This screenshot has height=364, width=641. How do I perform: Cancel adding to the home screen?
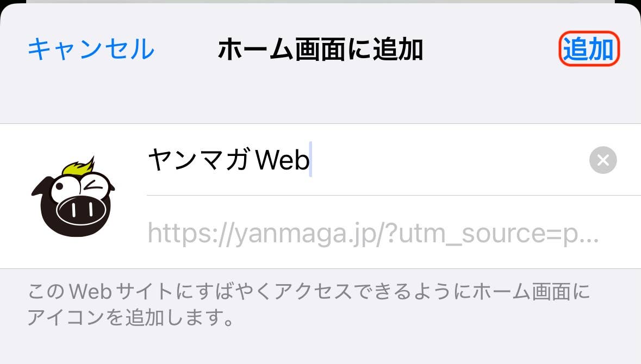(x=91, y=49)
